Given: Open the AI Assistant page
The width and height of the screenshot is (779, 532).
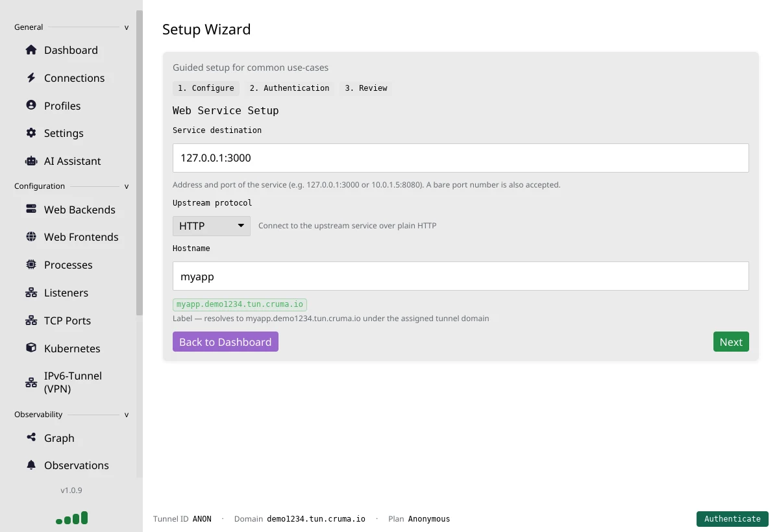Looking at the screenshot, I should pyautogui.click(x=72, y=161).
